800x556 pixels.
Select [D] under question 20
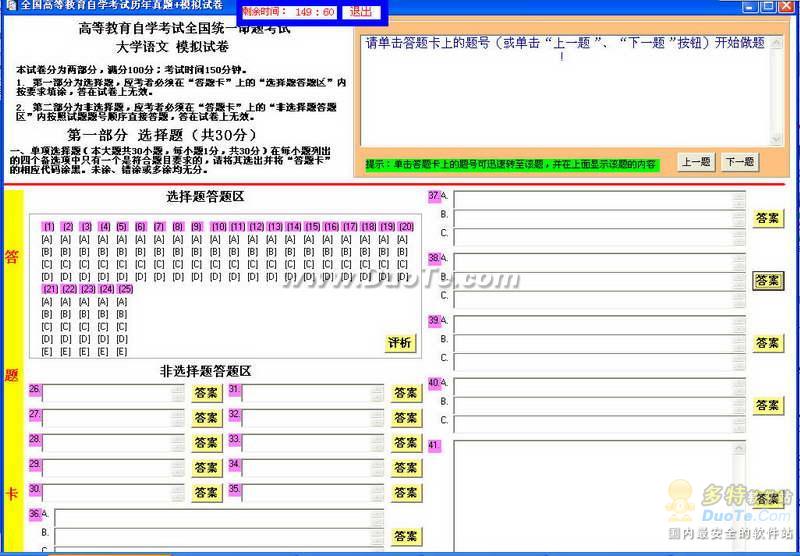point(403,276)
